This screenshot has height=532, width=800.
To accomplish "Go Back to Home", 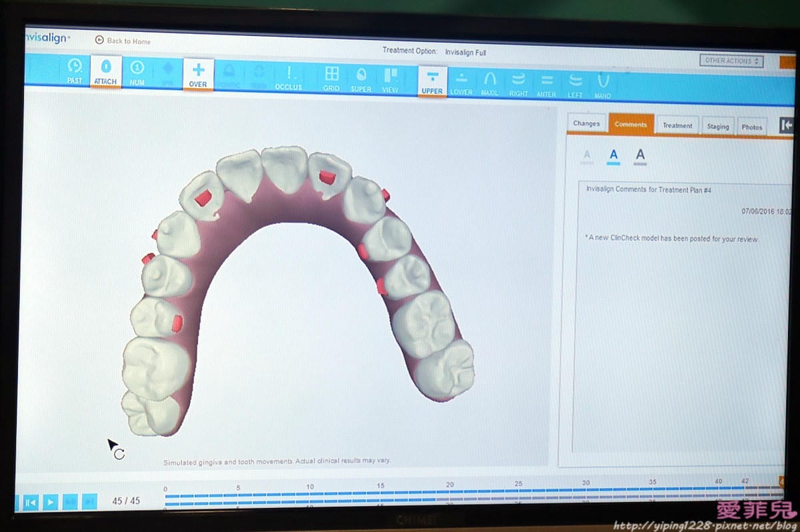I will 123,41.
